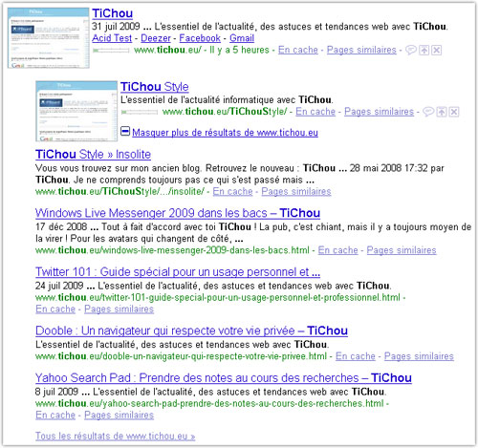Click the yahoo-search-pad green URL text

click(209, 403)
